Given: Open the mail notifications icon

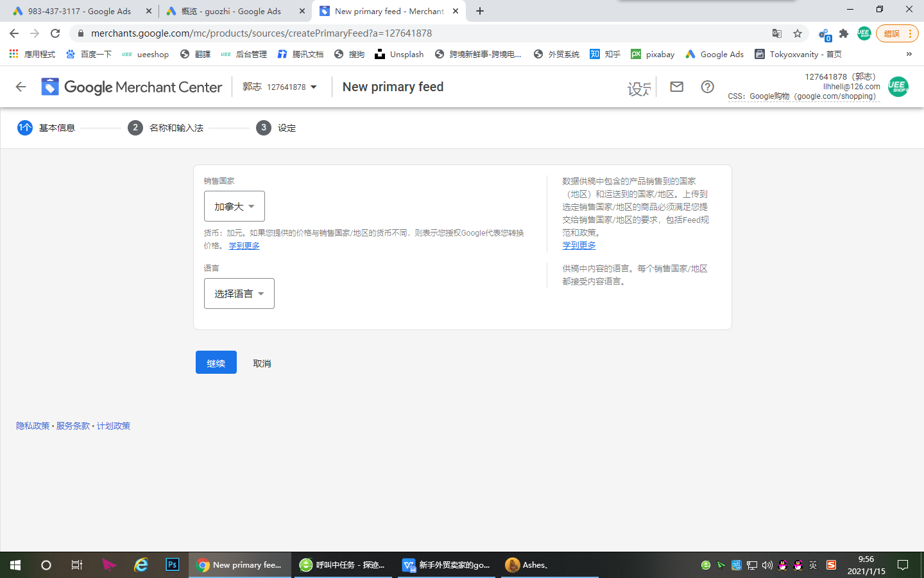Looking at the screenshot, I should [x=676, y=87].
